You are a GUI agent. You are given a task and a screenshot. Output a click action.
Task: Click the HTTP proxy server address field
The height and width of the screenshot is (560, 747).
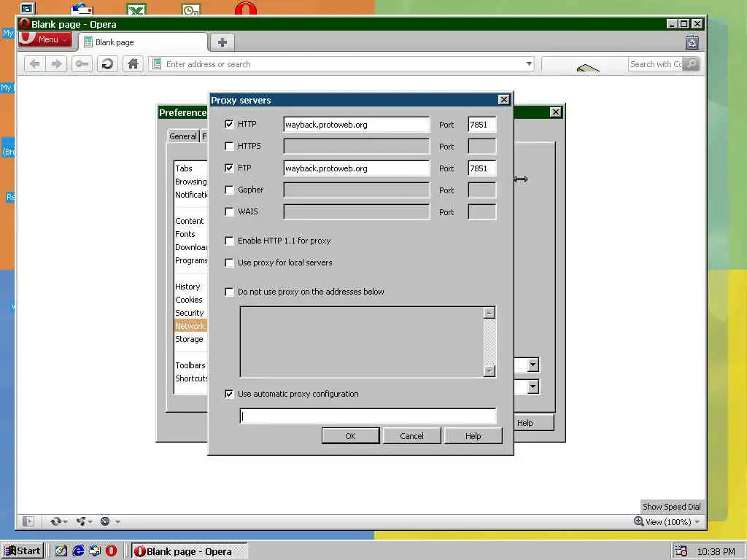[x=356, y=124]
